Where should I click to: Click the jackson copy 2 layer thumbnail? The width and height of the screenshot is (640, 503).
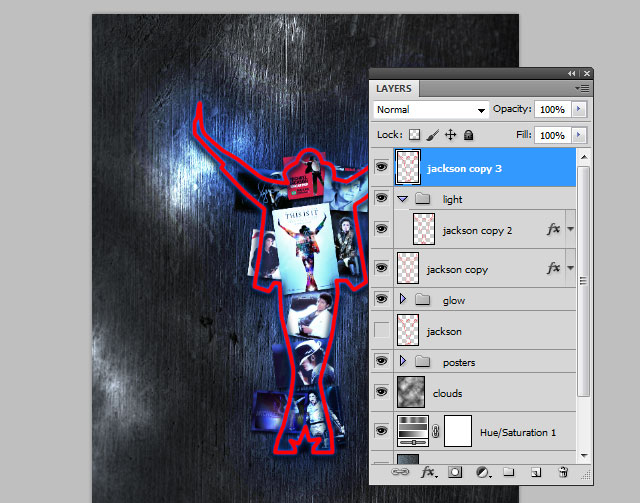(424, 229)
